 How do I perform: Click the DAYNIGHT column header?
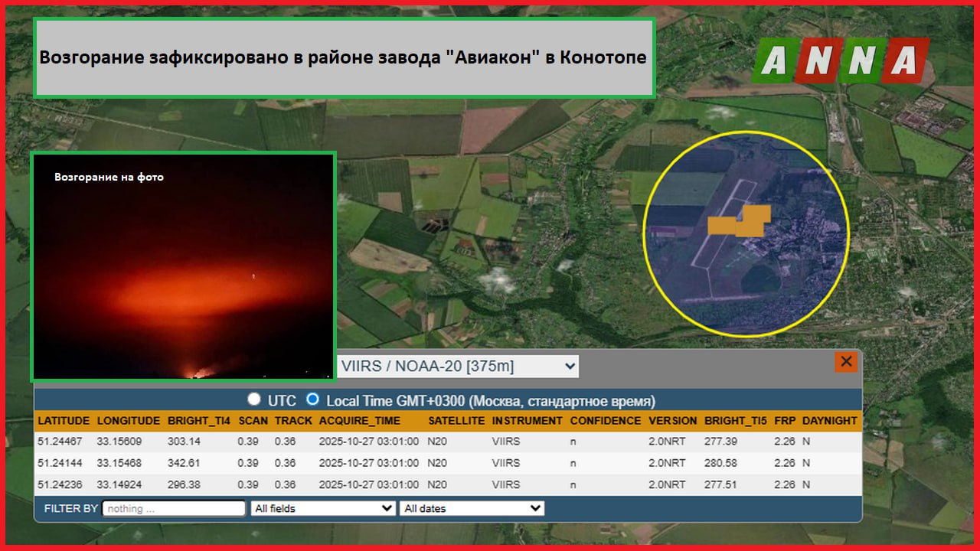point(829,421)
